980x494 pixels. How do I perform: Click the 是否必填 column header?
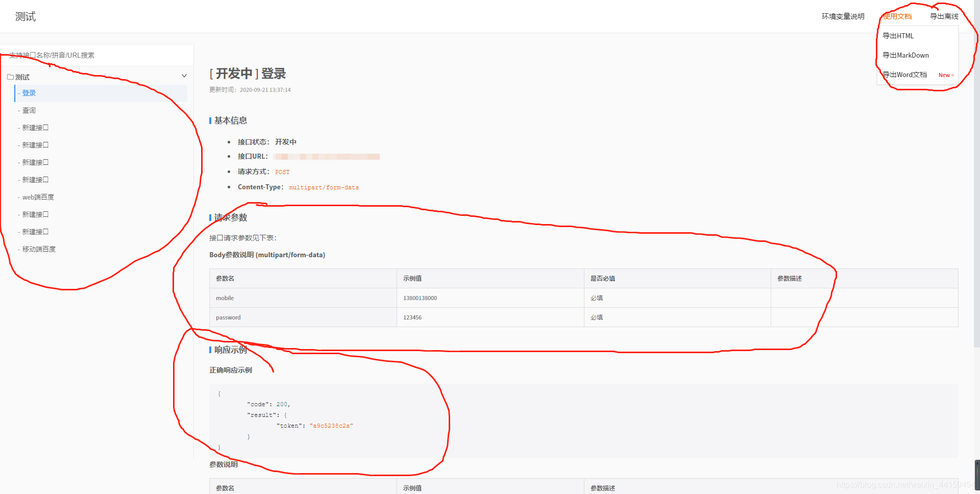click(602, 279)
